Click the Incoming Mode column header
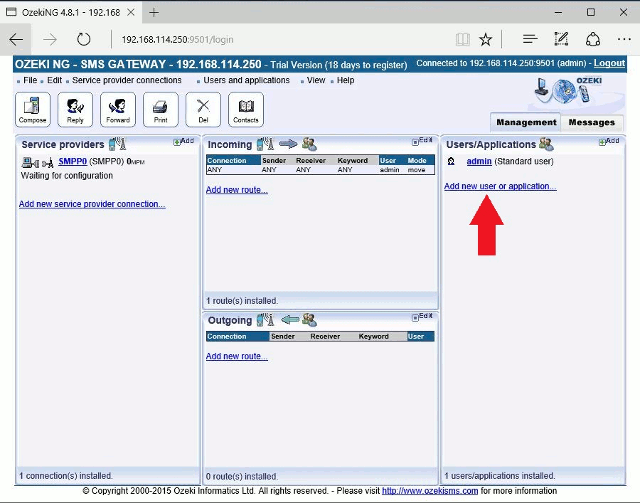The image size is (640, 503). (x=419, y=160)
